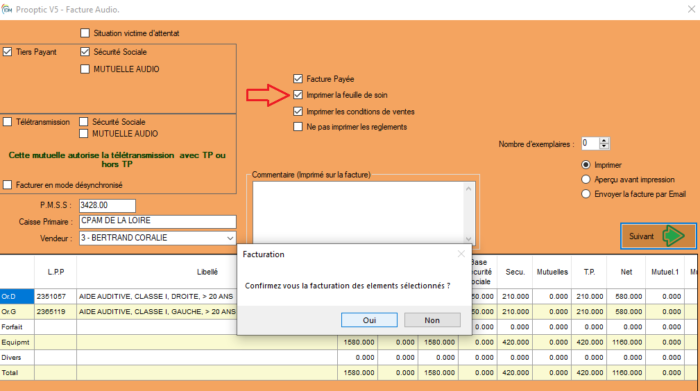Enable Facturer en mode désynchronisé
The height and width of the screenshot is (391, 700).
pyautogui.click(x=8, y=185)
